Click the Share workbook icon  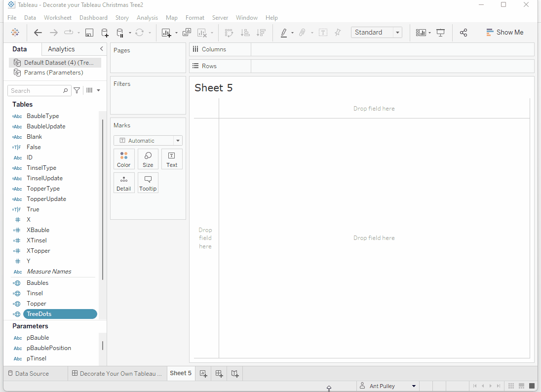click(x=464, y=33)
